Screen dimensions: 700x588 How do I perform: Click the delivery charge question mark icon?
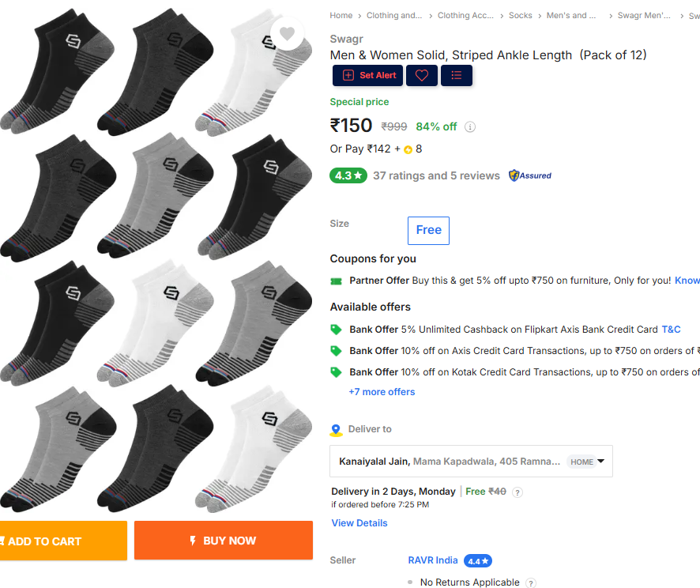[x=517, y=492]
